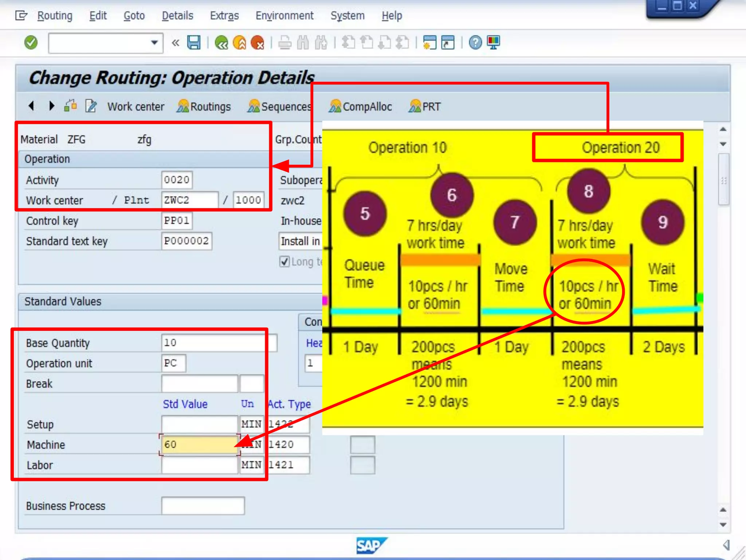The height and width of the screenshot is (560, 746).
Task: Open the Extras menu
Action: (x=224, y=16)
